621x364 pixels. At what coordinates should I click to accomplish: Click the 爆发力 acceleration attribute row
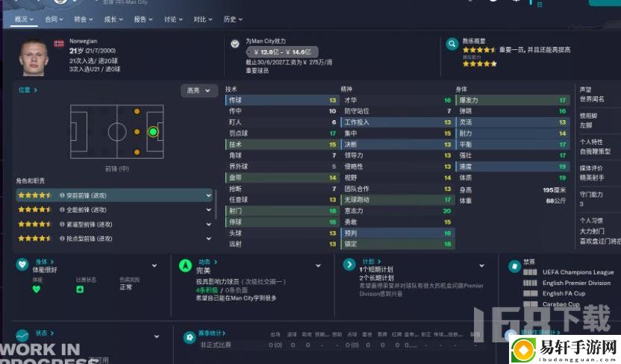click(x=513, y=100)
